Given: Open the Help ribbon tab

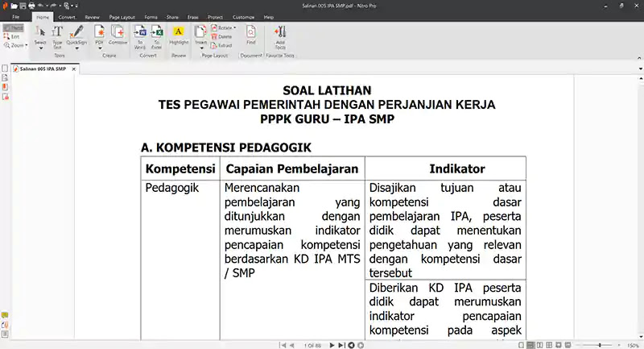Looking at the screenshot, I should [269, 17].
